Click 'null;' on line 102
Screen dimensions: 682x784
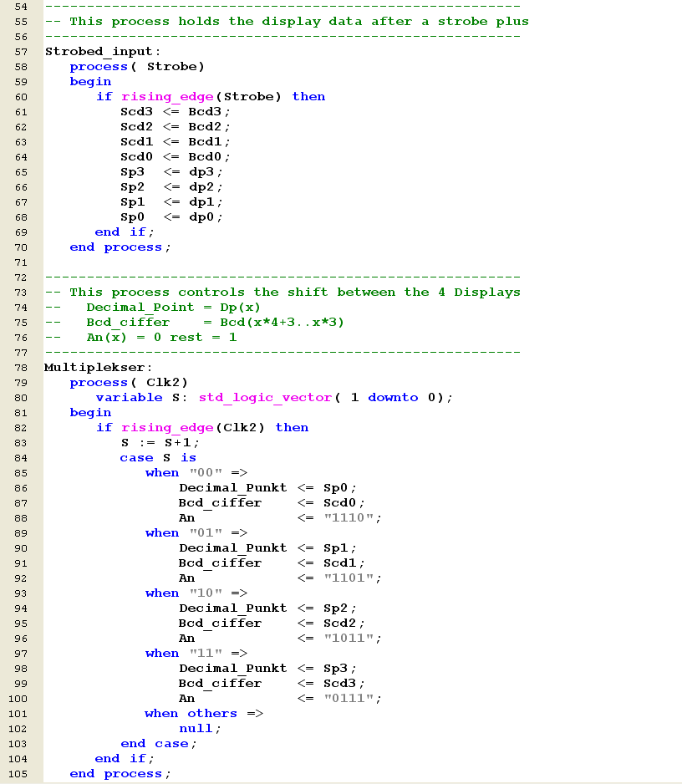pos(200,729)
